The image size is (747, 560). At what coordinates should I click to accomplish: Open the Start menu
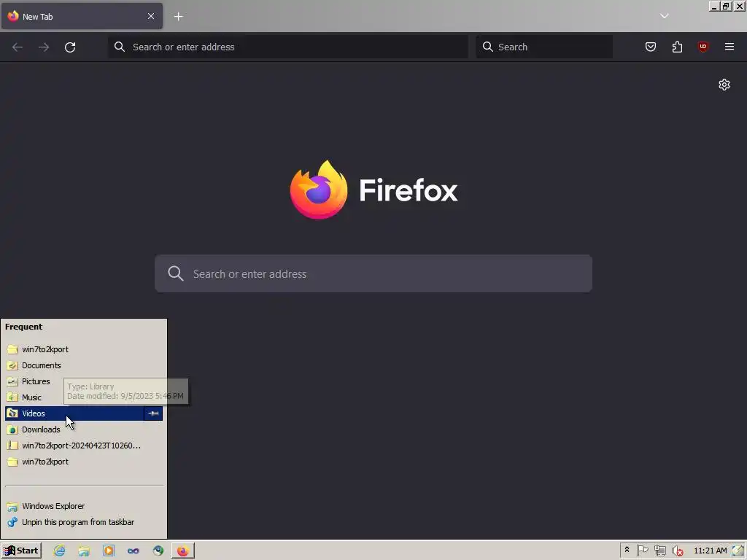21,551
